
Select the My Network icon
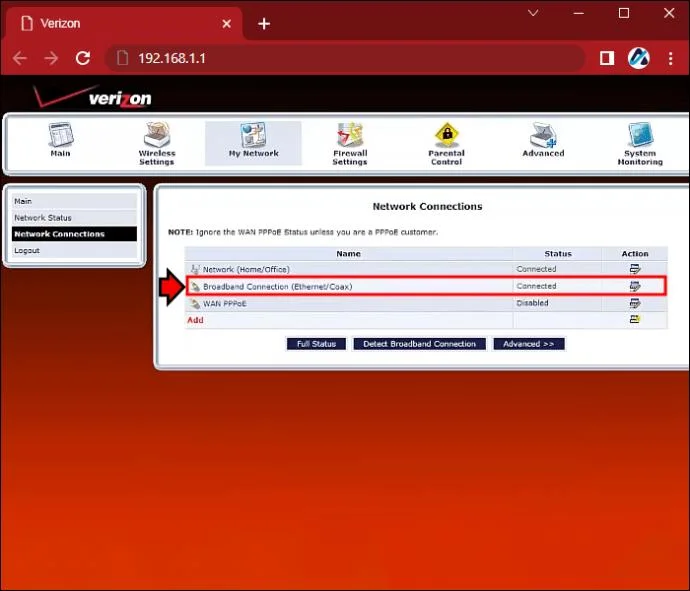click(253, 136)
